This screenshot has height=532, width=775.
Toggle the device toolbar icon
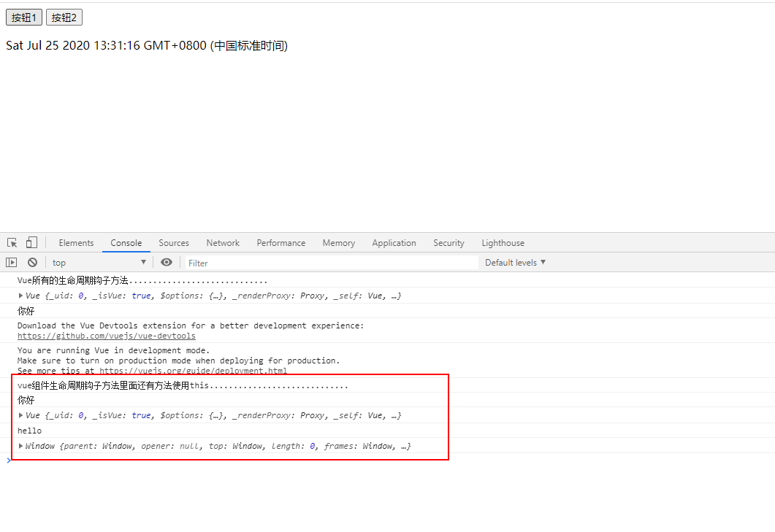pyautogui.click(x=31, y=242)
